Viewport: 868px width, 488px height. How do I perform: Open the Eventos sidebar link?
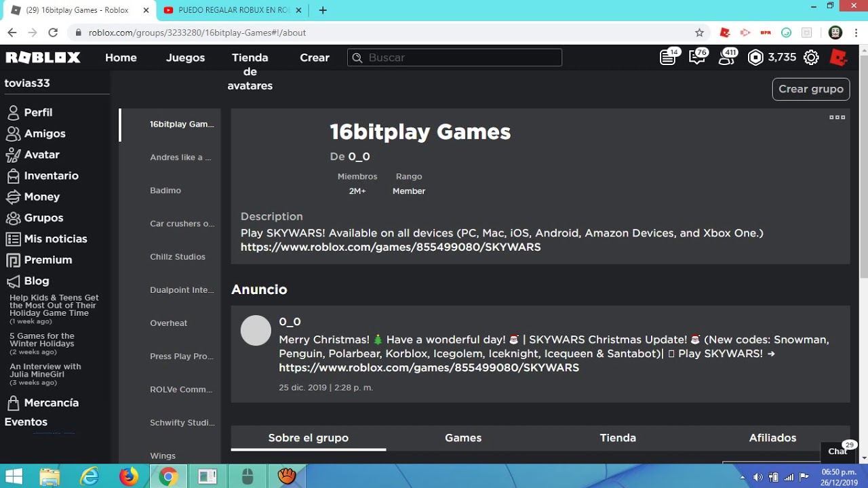(x=26, y=422)
